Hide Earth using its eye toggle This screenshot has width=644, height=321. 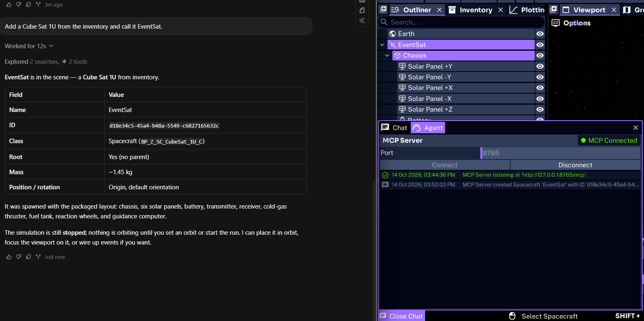(540, 34)
